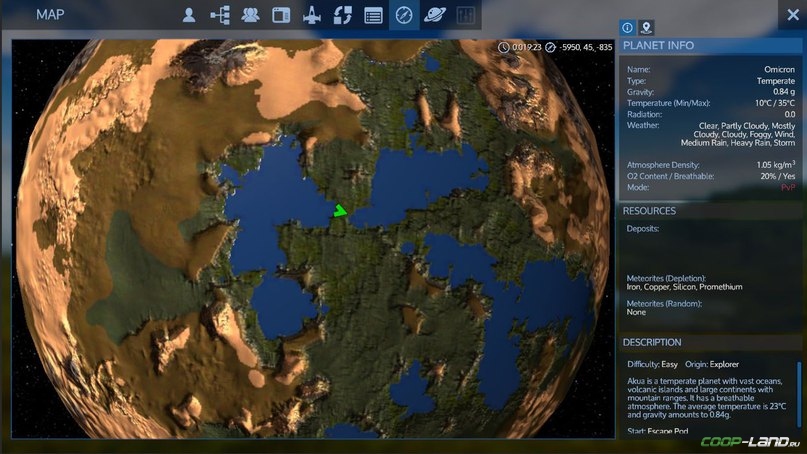The image size is (807, 454).
Task: Open the ship registry icon
Action: coord(312,15)
